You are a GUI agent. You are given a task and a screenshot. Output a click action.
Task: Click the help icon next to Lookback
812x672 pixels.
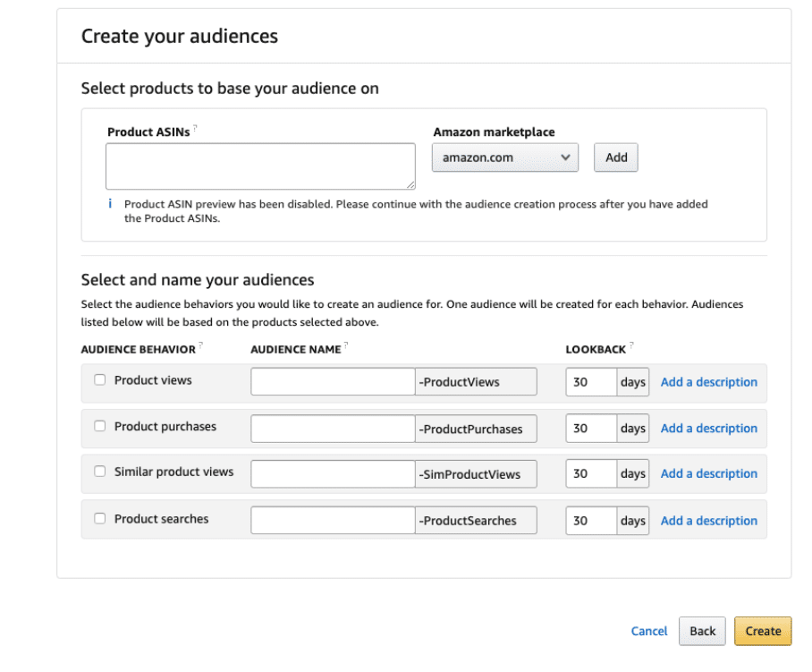coord(631,345)
